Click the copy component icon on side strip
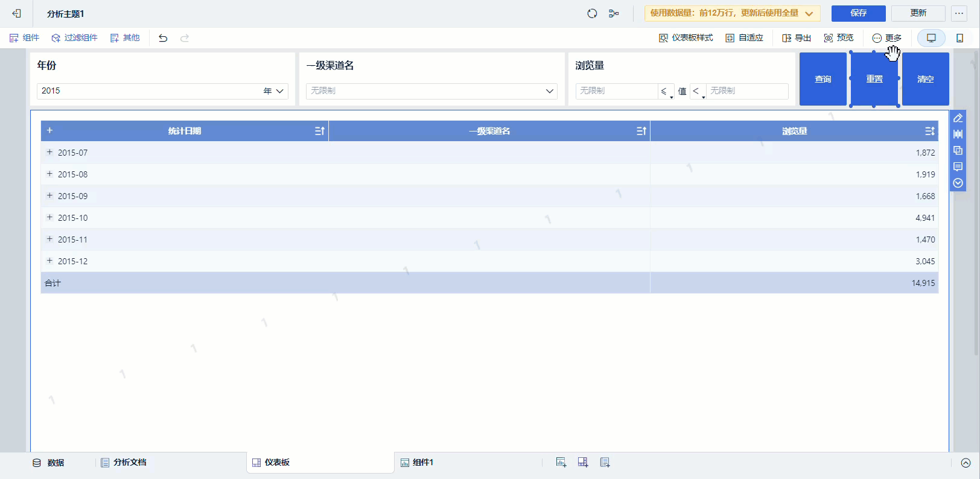Viewport: 980px width, 479px height. pyautogui.click(x=958, y=150)
